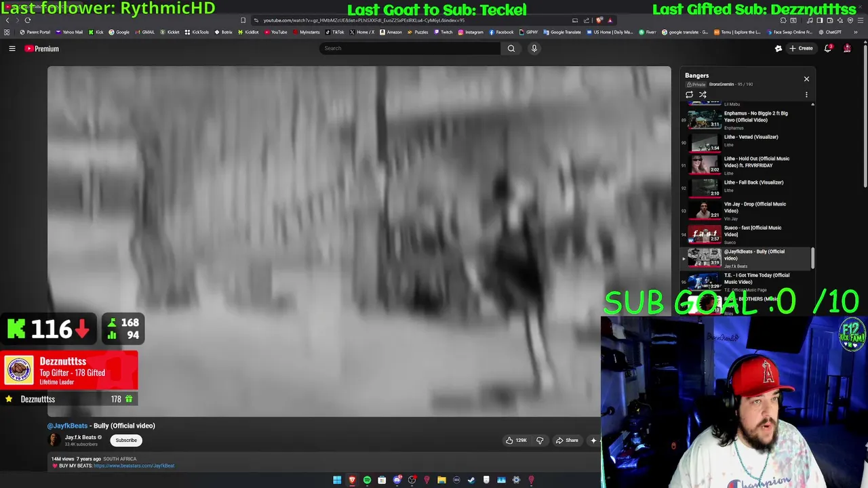
Task: Play T.E. - I Got Time Today
Action: [x=746, y=281]
